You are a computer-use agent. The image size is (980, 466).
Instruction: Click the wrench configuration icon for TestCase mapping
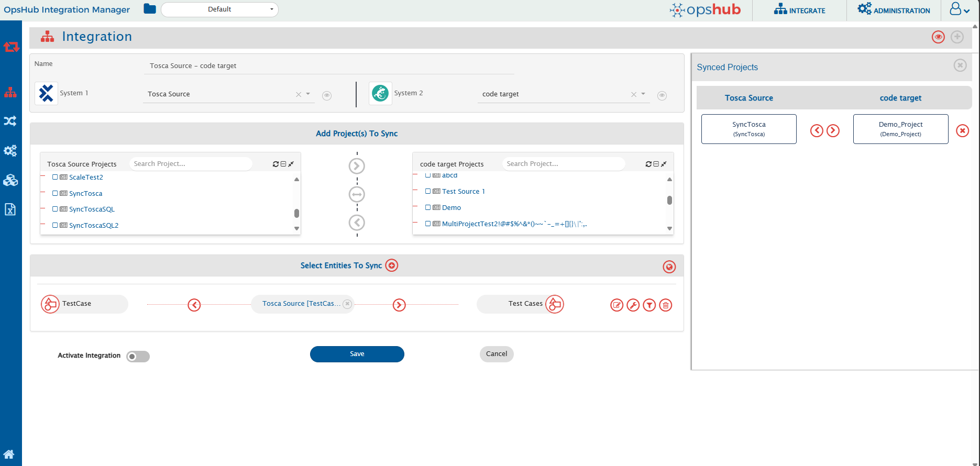pyautogui.click(x=633, y=305)
